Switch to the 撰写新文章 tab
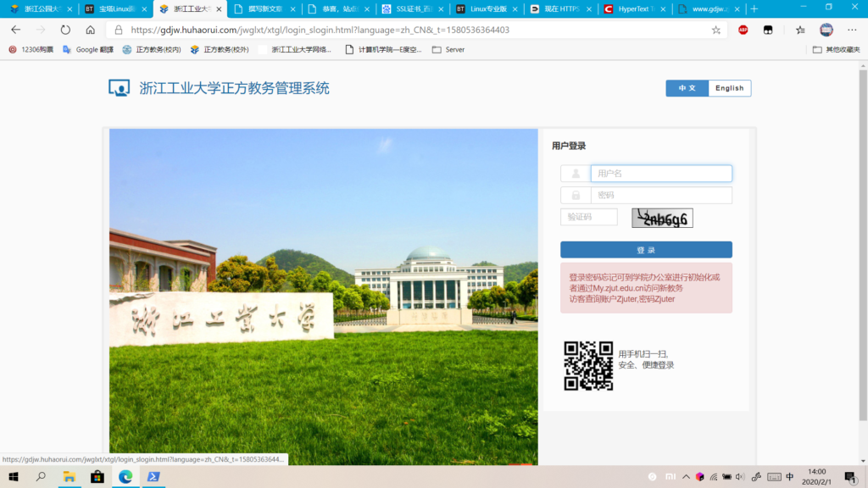Image resolution: width=868 pixels, height=488 pixels. 265,8
